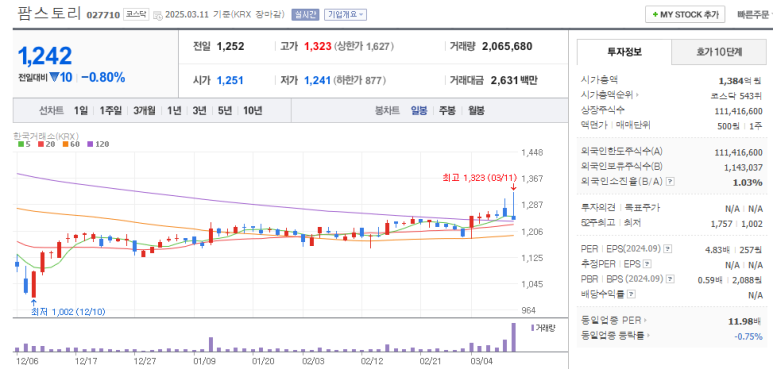Select the 1주일 line chart period
Screen dimensions: 773x369
[x=110, y=111]
